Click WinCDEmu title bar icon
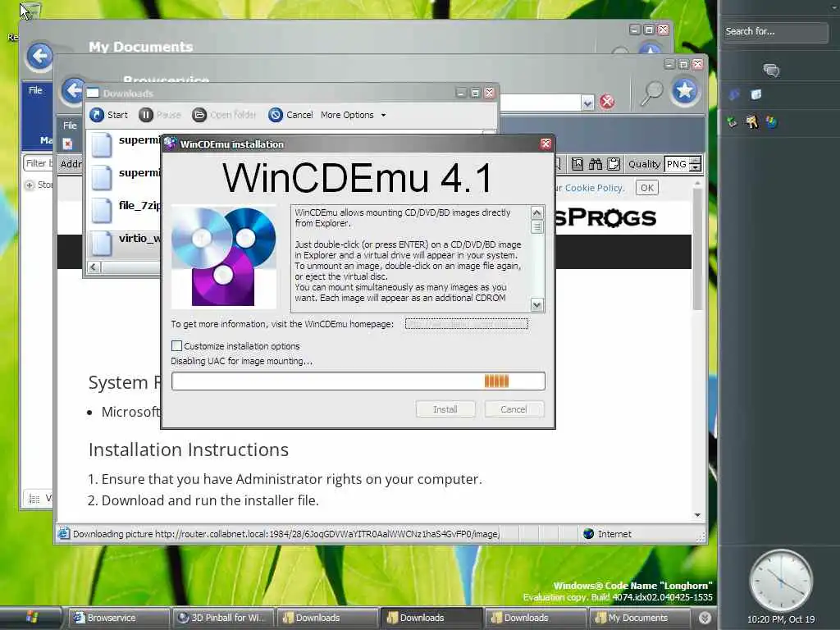Viewport: 840px width, 630px height. pyautogui.click(x=171, y=144)
